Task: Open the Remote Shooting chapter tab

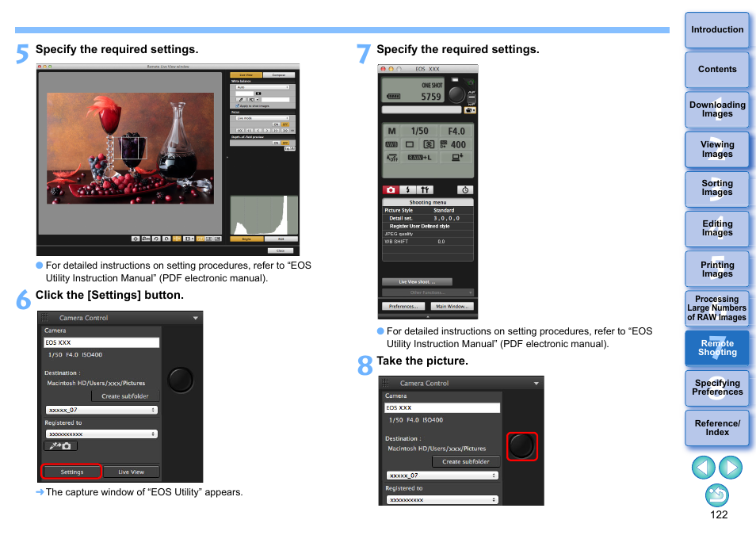Action: tap(716, 348)
